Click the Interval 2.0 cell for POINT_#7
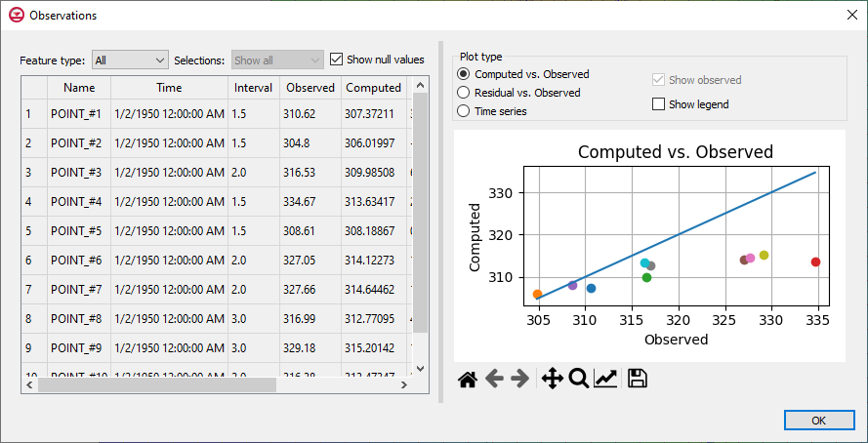Viewport: 868px width, 443px height. 253,289
